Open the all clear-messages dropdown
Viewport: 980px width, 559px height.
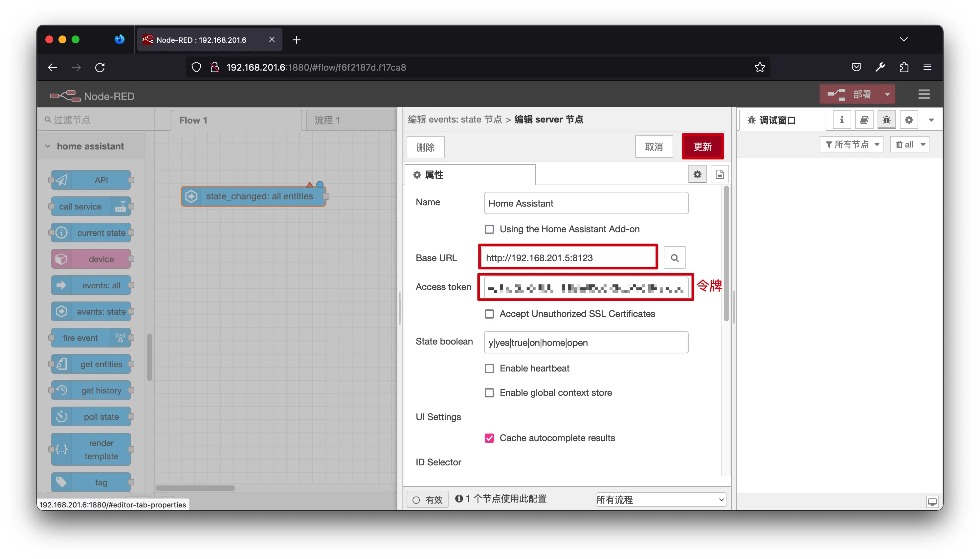909,145
